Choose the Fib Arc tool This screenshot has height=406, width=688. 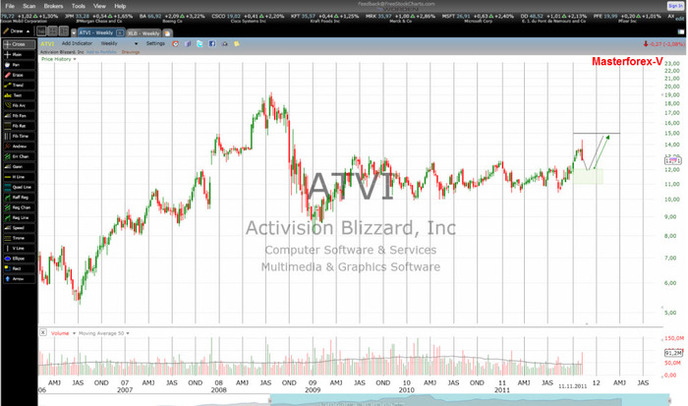(x=19, y=105)
